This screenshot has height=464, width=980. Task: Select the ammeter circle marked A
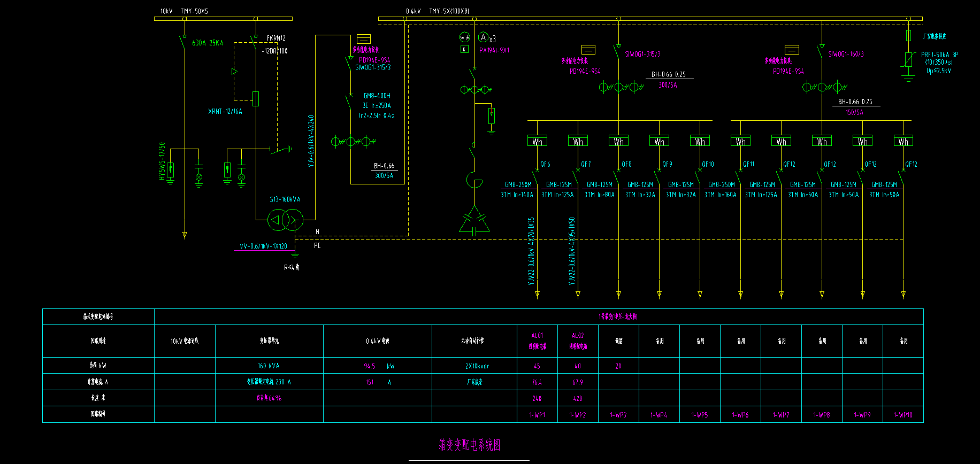pos(483,37)
